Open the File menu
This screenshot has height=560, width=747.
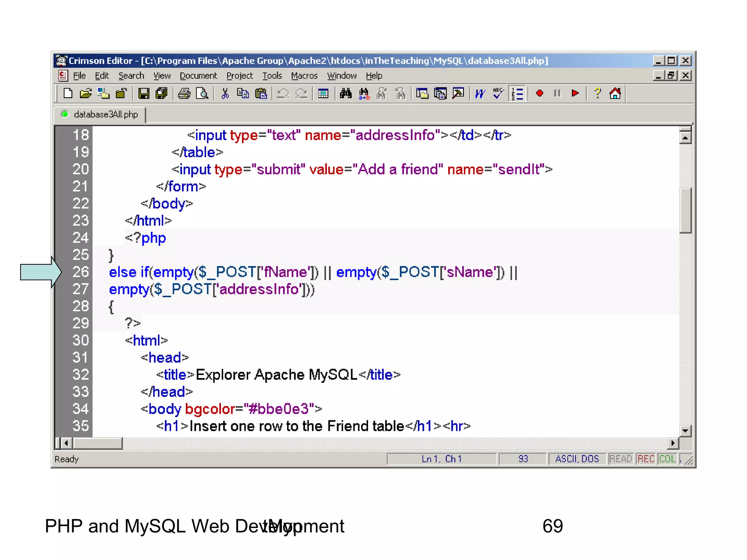point(79,76)
